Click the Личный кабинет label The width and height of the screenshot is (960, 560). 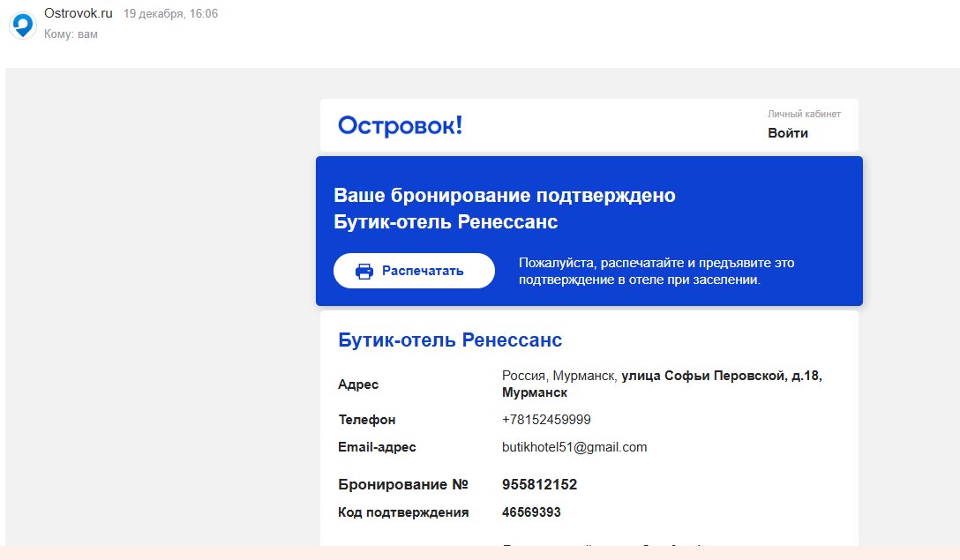pos(804,114)
